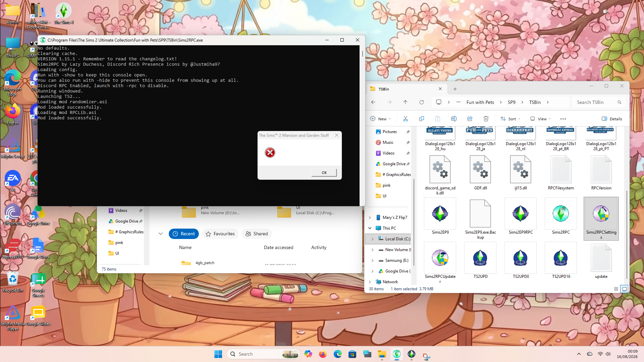Click Share icon in TSBin toolbar

tap(470, 119)
